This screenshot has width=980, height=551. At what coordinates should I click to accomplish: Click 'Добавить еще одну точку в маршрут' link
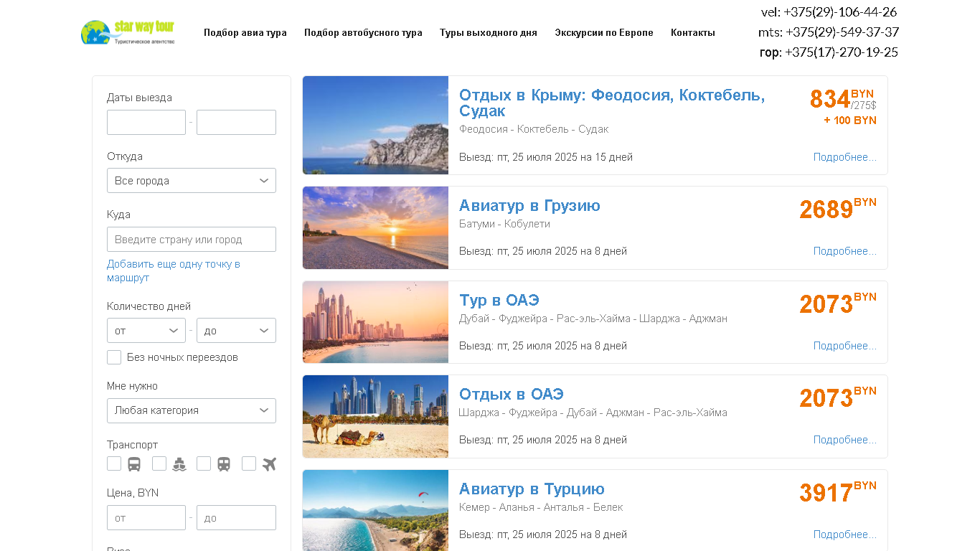pos(174,270)
